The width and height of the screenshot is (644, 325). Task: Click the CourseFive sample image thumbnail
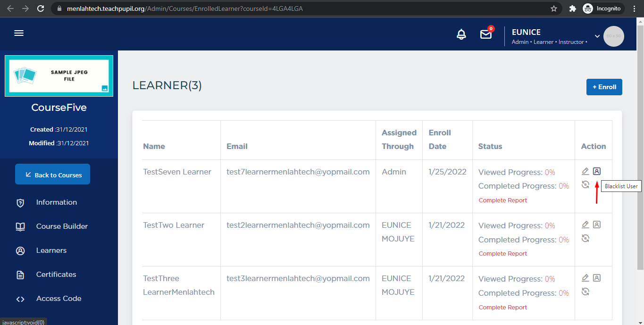(59, 75)
